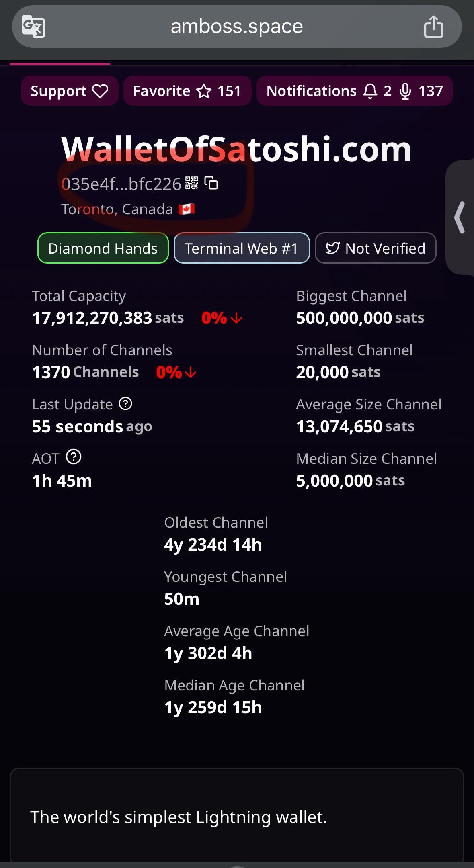This screenshot has width=474, height=868.
Task: Click the WalletOfSatoshi.com node title
Action: click(x=236, y=149)
